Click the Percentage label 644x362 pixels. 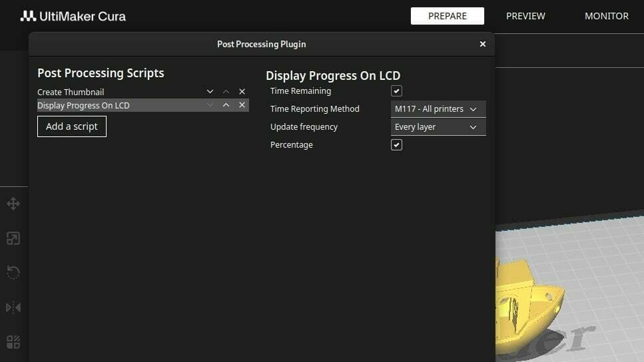pos(292,145)
